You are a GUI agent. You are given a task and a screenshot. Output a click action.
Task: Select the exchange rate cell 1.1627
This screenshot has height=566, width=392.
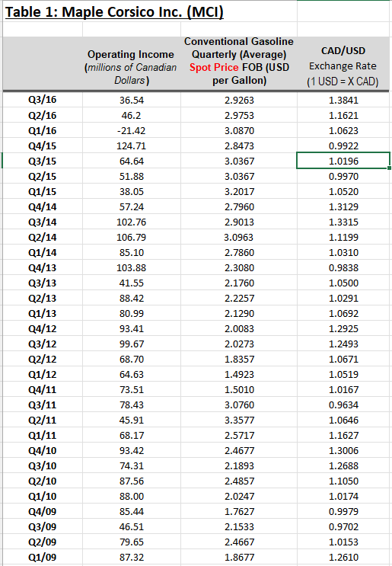pos(343,435)
